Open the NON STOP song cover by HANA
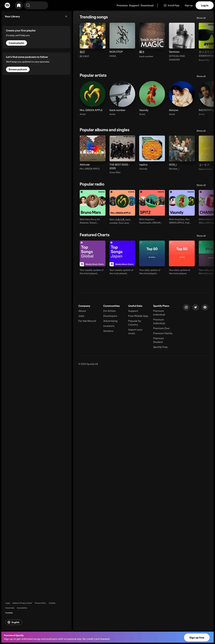Image resolution: width=215 pixels, height=644 pixels. [x=122, y=35]
